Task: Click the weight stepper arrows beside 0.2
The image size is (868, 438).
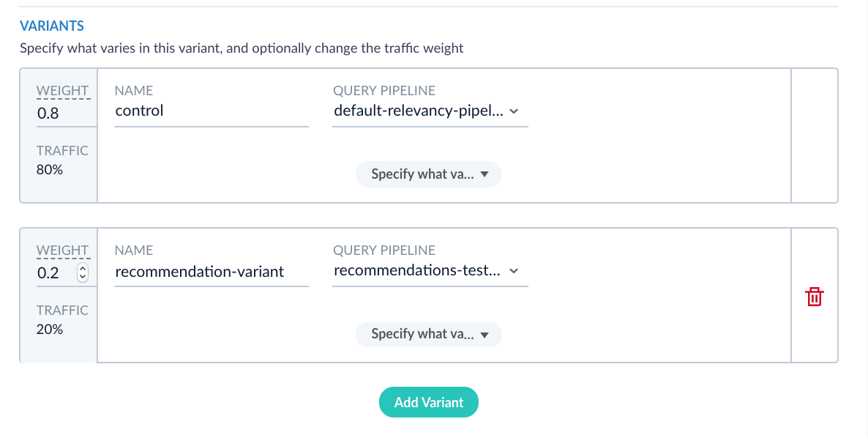Action: (82, 272)
